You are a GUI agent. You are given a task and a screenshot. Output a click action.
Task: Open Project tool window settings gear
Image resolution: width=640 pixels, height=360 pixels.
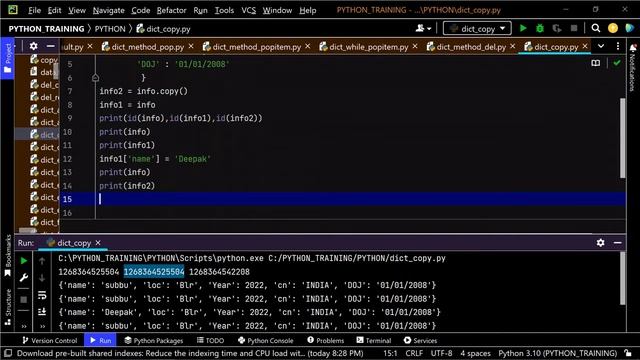pos(33,46)
